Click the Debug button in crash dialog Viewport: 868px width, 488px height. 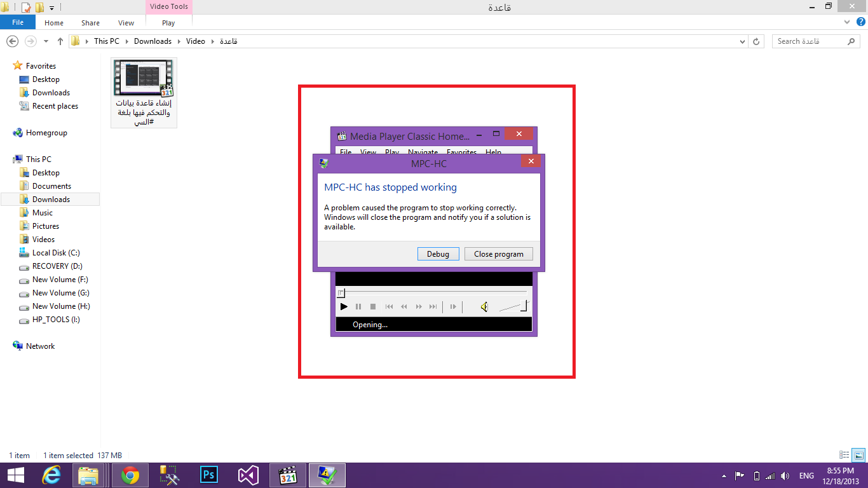[x=438, y=254]
